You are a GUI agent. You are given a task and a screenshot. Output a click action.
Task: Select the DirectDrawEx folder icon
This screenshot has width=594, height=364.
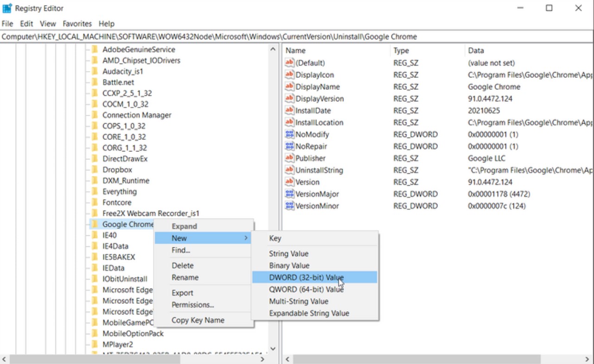95,158
